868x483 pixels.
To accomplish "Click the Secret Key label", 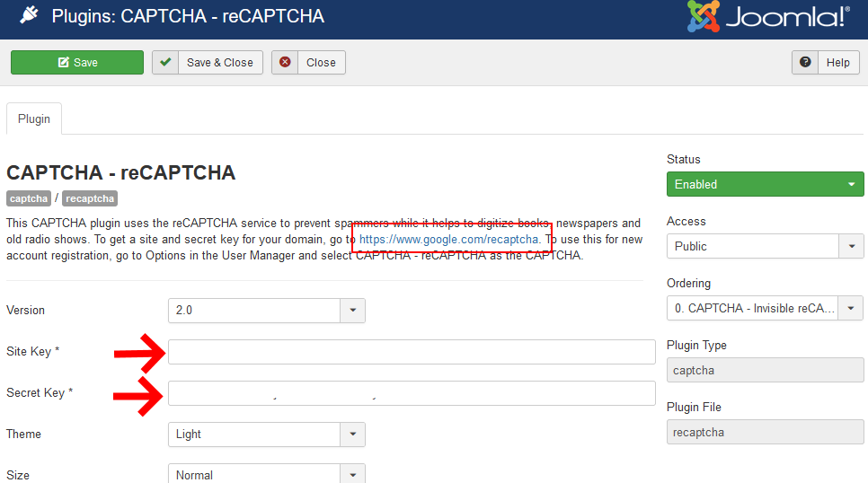I will pyautogui.click(x=40, y=393).
